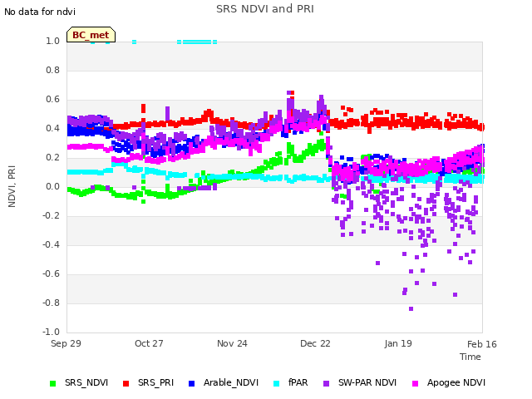Click the Nov 24 x-axis tick label

[x=232, y=343]
